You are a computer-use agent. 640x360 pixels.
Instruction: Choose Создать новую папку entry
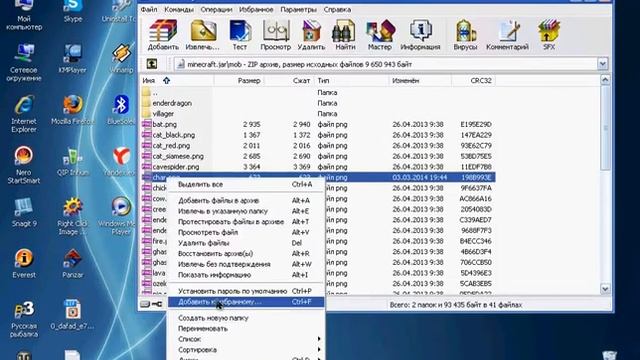point(246,318)
